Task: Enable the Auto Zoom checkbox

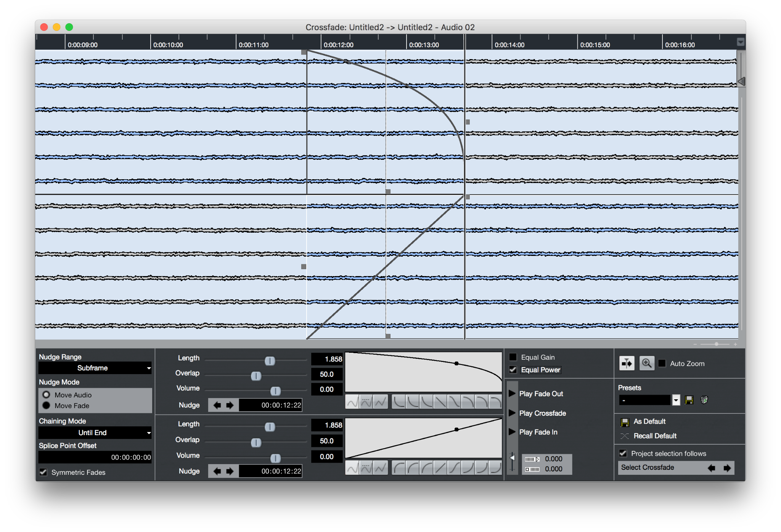Action: pyautogui.click(x=662, y=363)
